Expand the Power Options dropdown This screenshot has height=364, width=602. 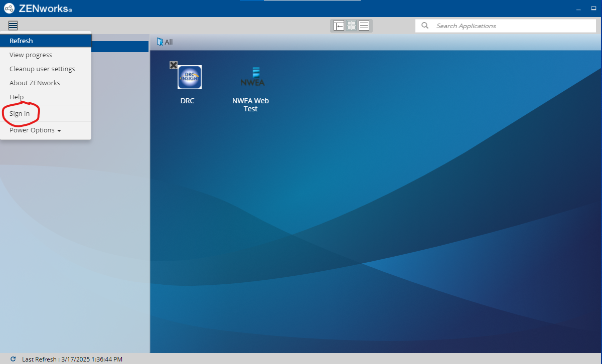click(35, 130)
